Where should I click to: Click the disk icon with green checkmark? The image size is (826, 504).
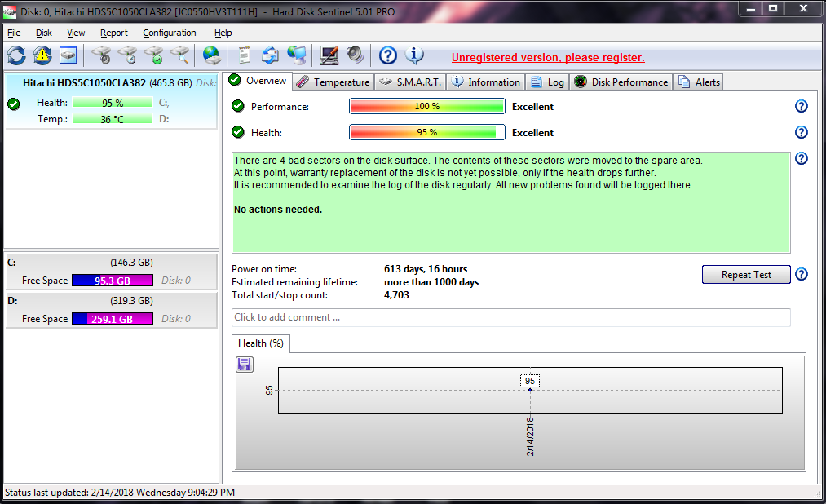[154, 55]
